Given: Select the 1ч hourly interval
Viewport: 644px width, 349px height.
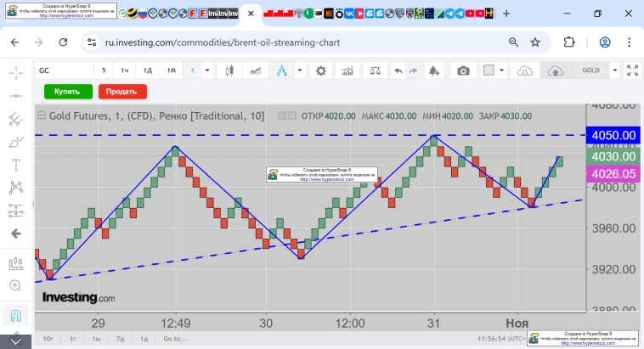Looking at the screenshot, I should (124, 70).
